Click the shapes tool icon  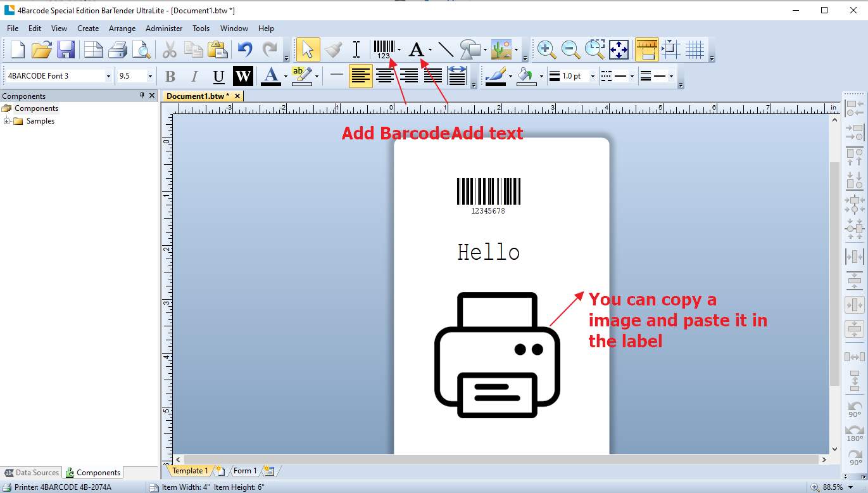click(470, 50)
